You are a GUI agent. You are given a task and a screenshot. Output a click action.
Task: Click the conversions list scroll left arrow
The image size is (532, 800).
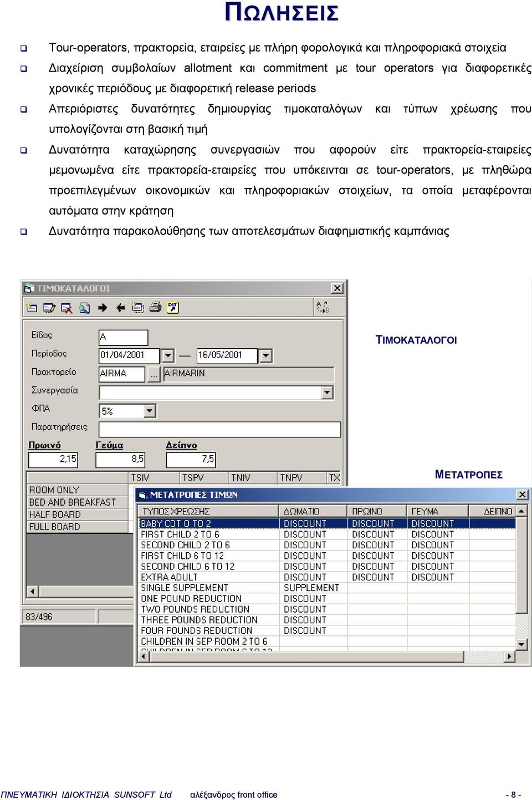pos(144,656)
